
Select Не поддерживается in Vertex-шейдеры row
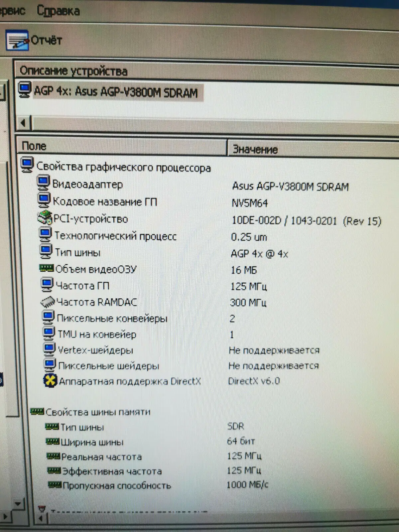274,350
